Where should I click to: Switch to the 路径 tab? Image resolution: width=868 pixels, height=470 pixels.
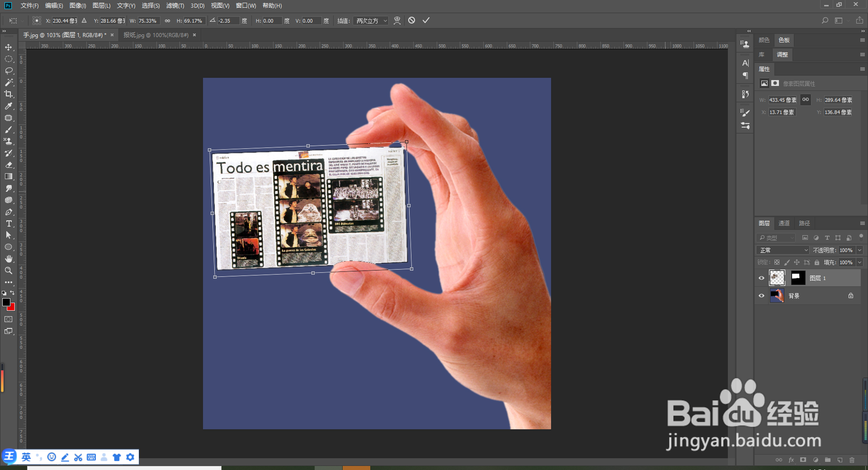tap(804, 223)
